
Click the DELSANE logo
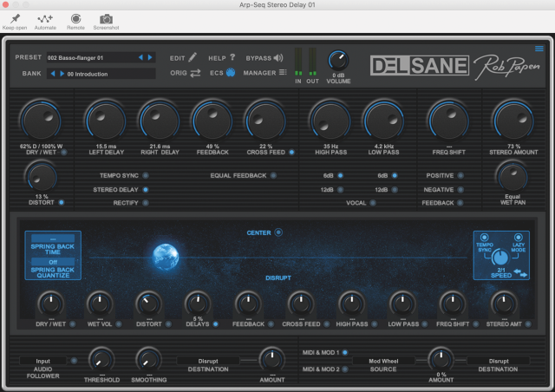click(420, 66)
